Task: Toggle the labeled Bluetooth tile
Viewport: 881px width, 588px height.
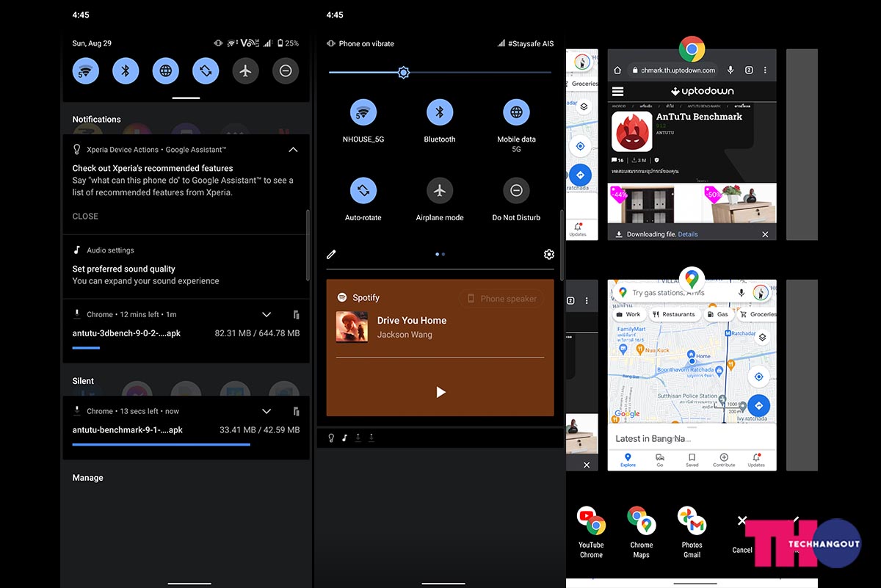Action: pyautogui.click(x=440, y=112)
